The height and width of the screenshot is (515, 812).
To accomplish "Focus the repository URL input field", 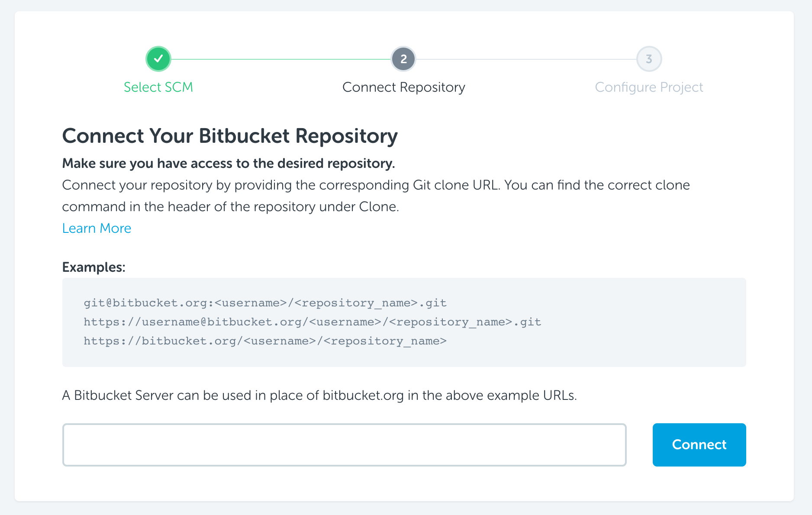I will coord(345,444).
